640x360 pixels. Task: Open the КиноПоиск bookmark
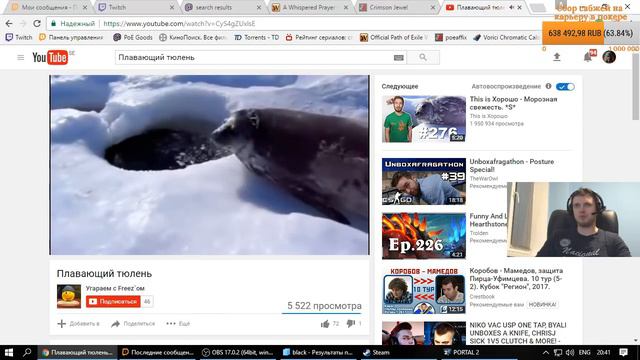coord(192,38)
